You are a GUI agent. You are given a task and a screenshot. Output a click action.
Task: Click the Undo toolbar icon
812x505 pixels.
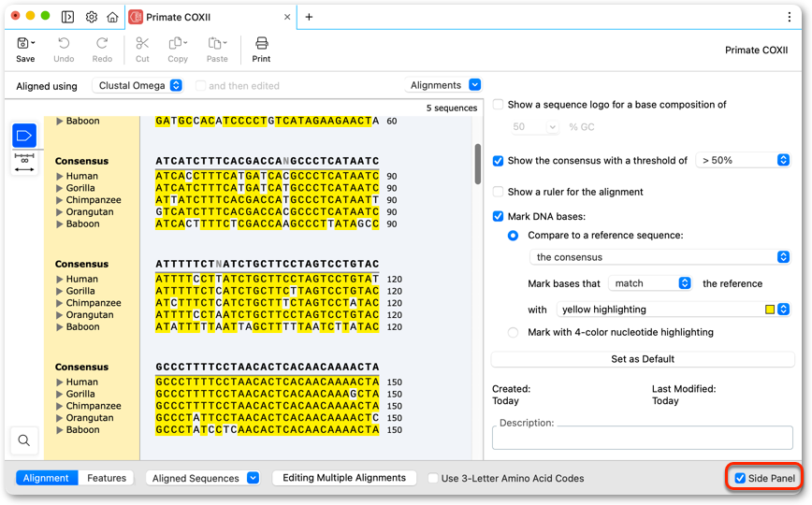(64, 43)
